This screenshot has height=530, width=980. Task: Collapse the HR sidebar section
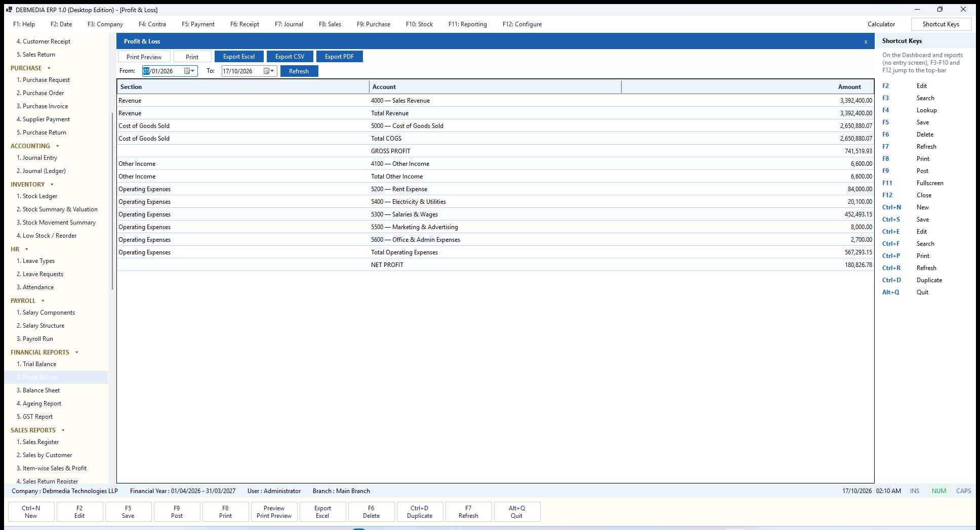[26, 249]
